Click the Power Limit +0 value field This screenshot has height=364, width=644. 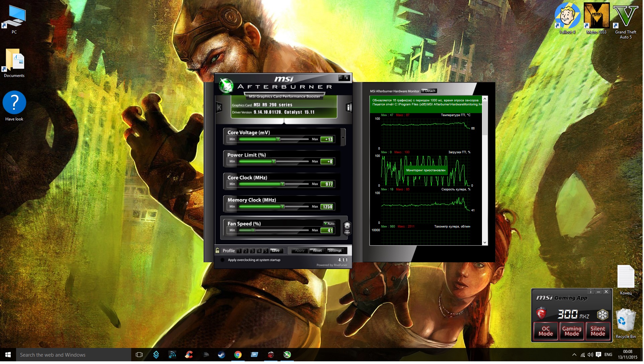pyautogui.click(x=327, y=162)
